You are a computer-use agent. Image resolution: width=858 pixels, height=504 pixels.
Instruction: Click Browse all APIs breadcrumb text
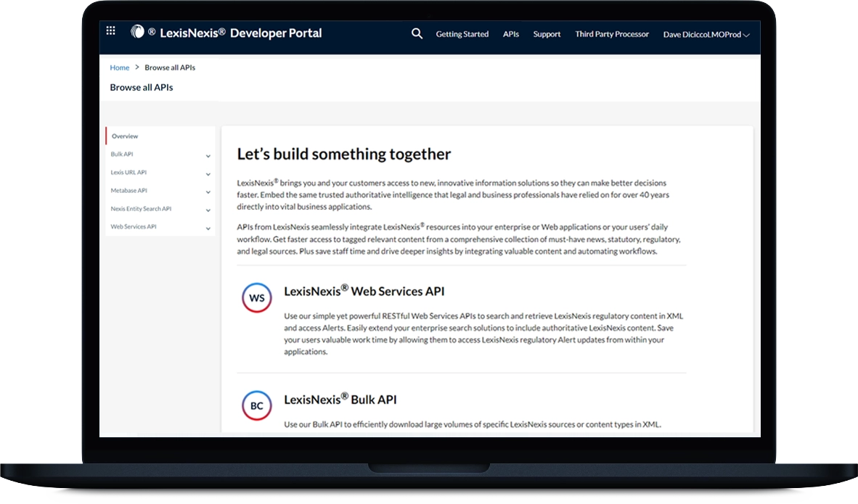(x=170, y=67)
